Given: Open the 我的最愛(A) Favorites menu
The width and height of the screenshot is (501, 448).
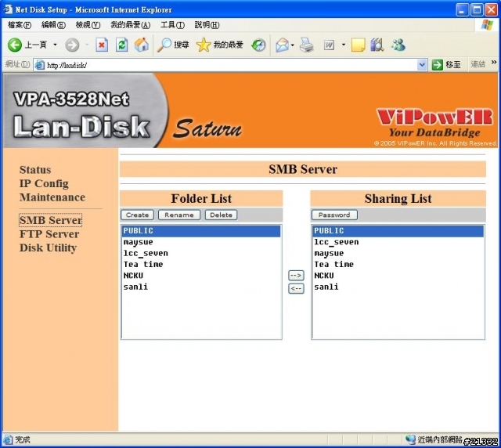Looking at the screenshot, I should pyautogui.click(x=131, y=25).
